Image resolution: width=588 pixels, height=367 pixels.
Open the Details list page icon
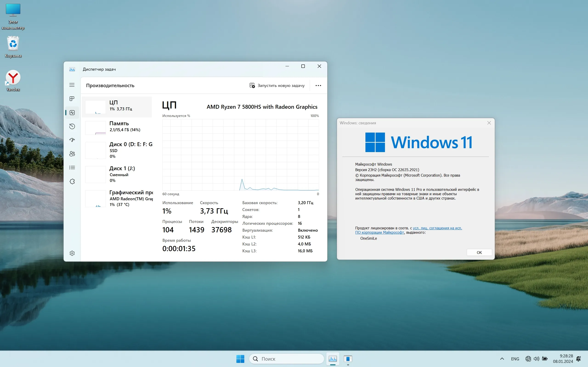pos(72,167)
